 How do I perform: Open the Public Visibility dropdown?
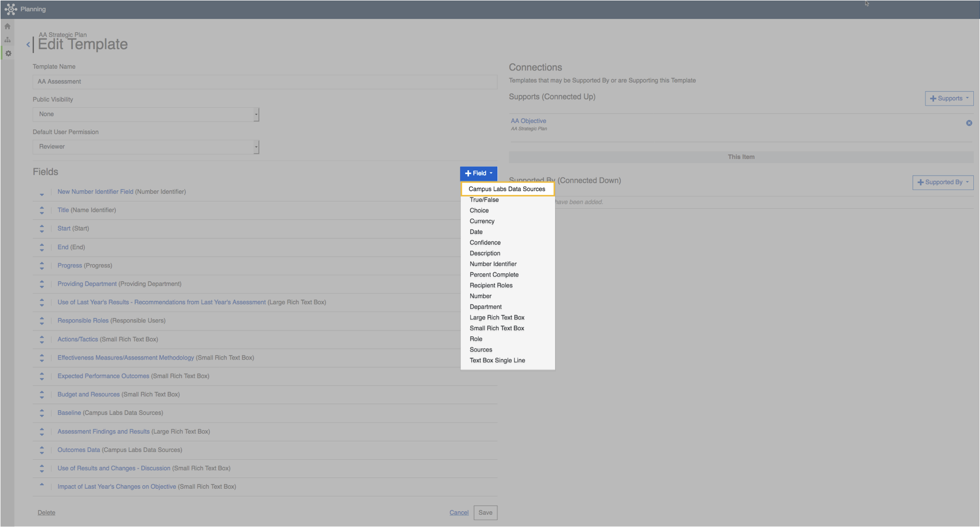pos(146,114)
